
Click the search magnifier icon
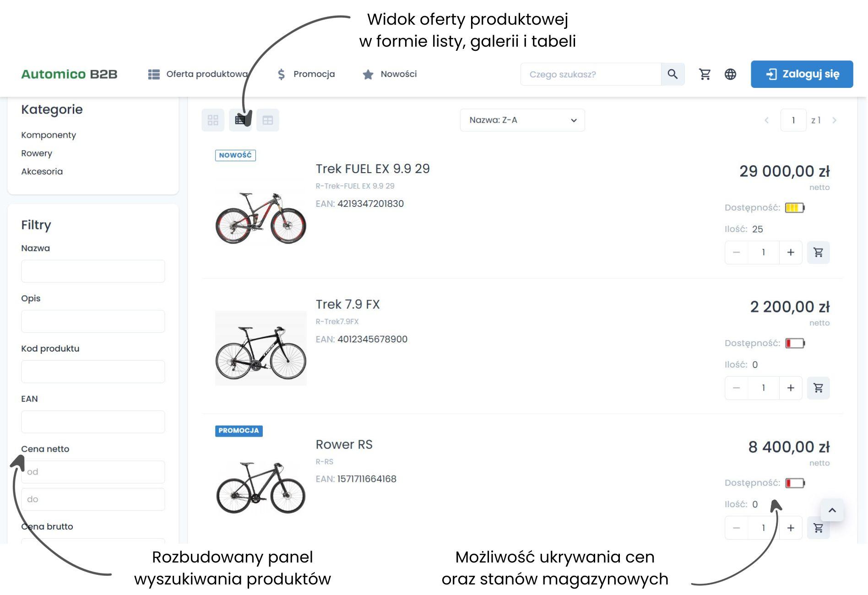coord(673,74)
